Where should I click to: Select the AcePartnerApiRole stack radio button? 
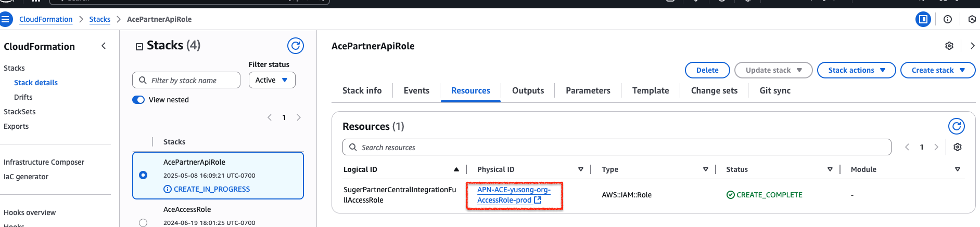pos(143,175)
